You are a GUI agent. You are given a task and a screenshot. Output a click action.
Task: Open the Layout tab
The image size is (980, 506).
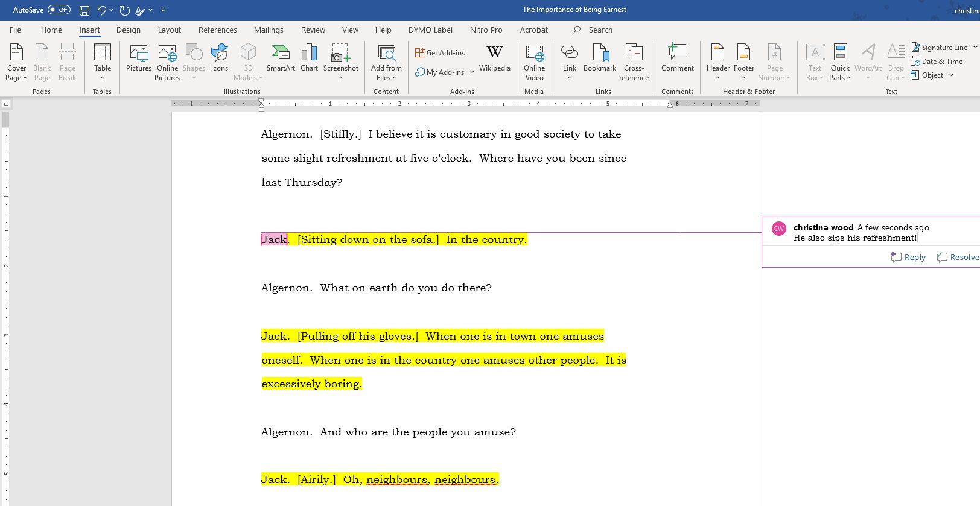(169, 30)
